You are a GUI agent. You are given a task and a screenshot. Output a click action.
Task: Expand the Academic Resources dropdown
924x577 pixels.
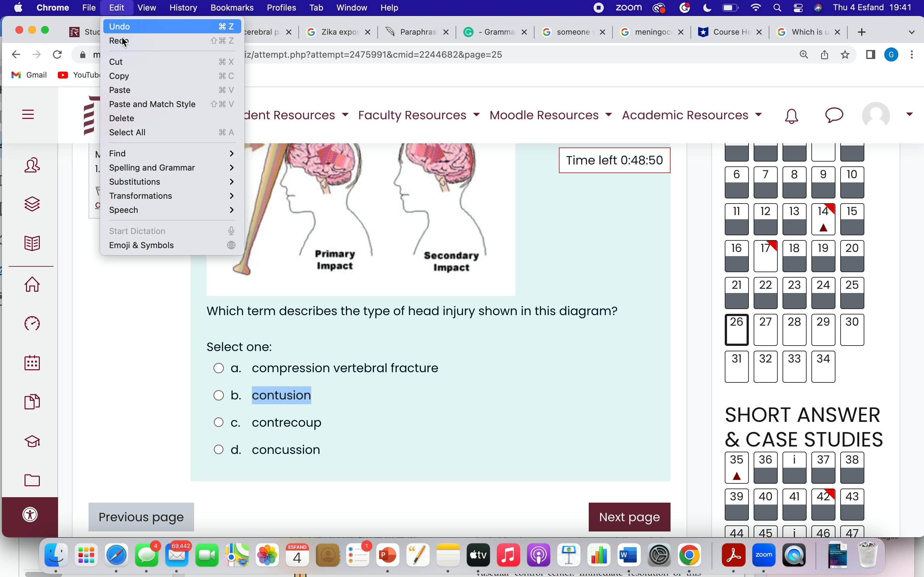[691, 115]
